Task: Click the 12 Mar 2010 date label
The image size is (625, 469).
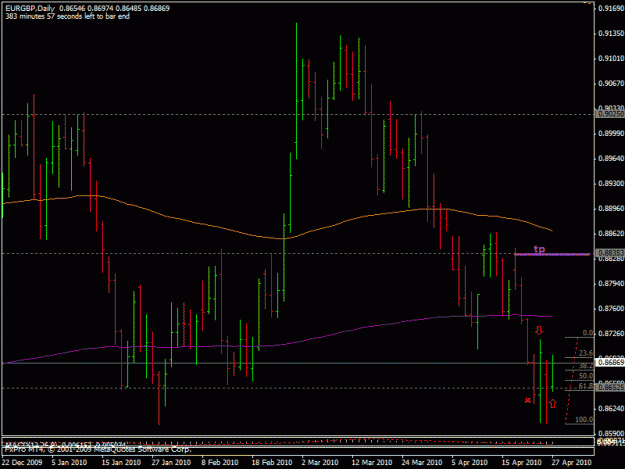Action: click(x=372, y=462)
